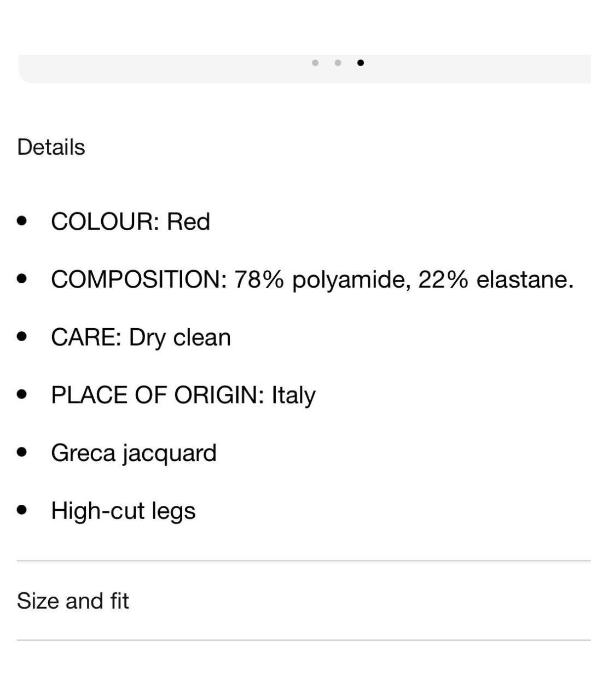Select the first carousel pagination dot
The image size is (591, 700).
315,63
